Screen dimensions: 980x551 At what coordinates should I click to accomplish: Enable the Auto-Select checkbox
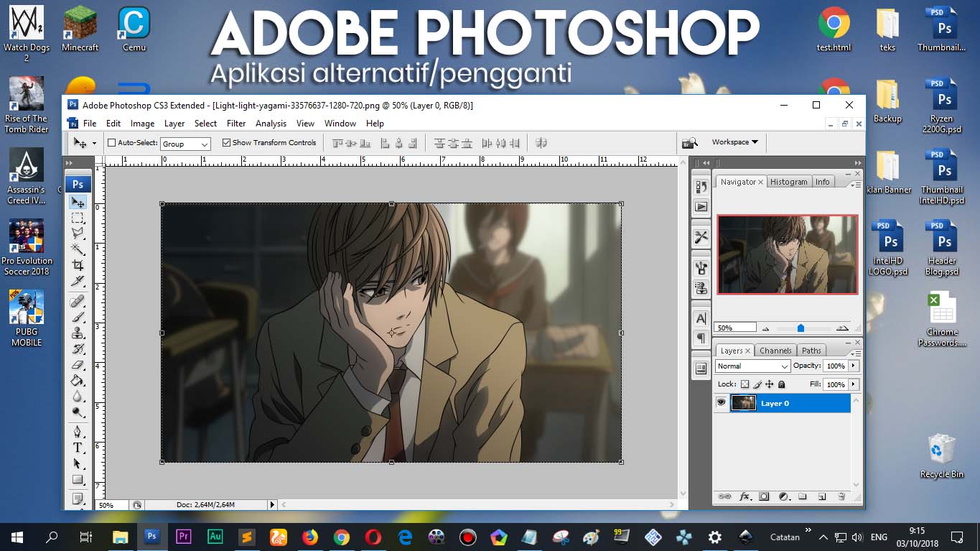[x=111, y=143]
